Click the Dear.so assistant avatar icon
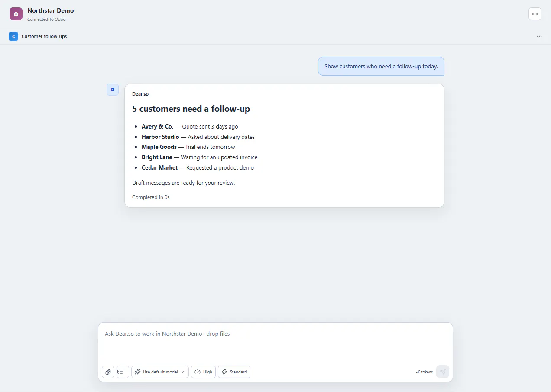This screenshot has height=392, width=551. click(x=113, y=90)
